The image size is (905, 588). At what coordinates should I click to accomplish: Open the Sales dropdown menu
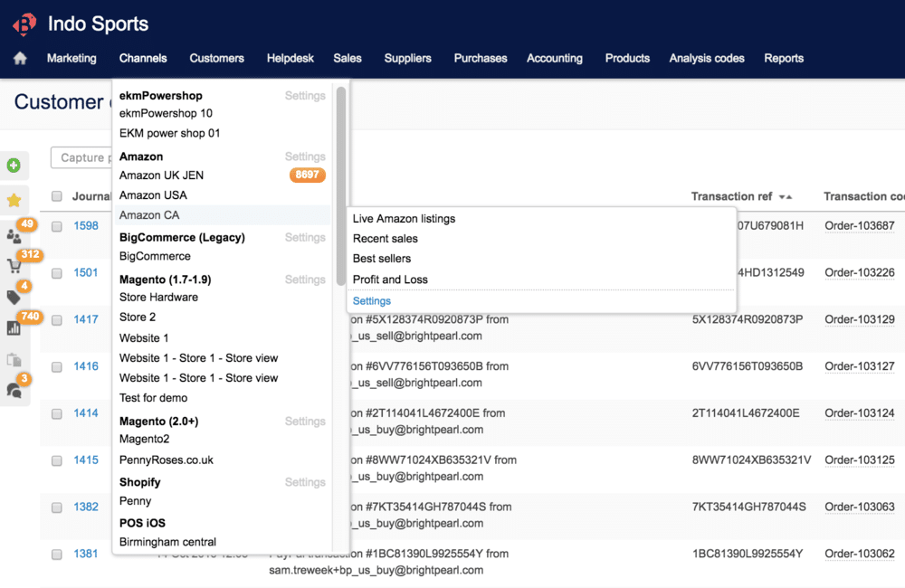[x=347, y=59]
